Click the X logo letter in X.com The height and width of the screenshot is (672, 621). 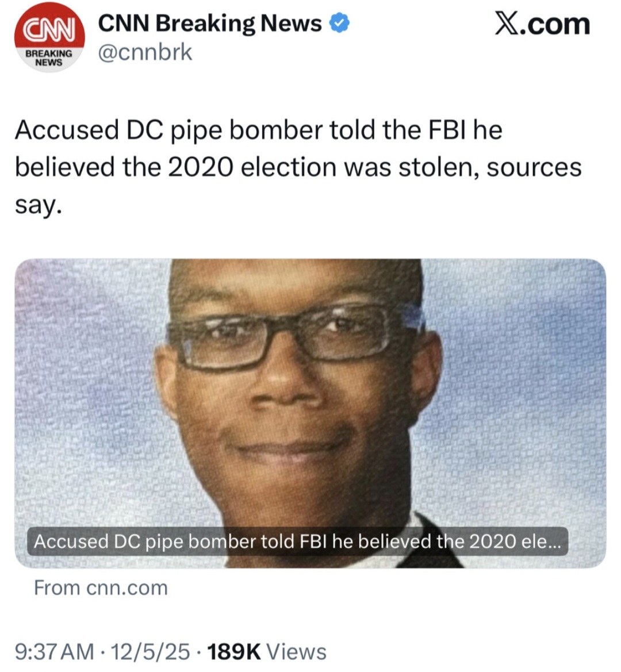pyautogui.click(x=507, y=24)
